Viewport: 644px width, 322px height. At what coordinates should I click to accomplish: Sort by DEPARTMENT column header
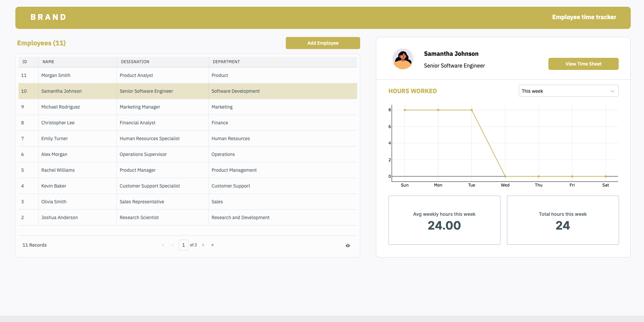(226, 62)
